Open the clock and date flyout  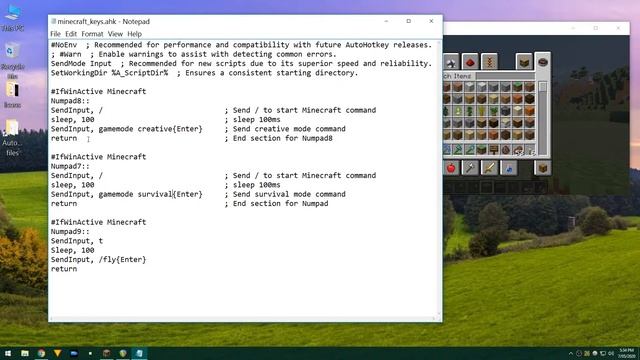[x=627, y=353]
